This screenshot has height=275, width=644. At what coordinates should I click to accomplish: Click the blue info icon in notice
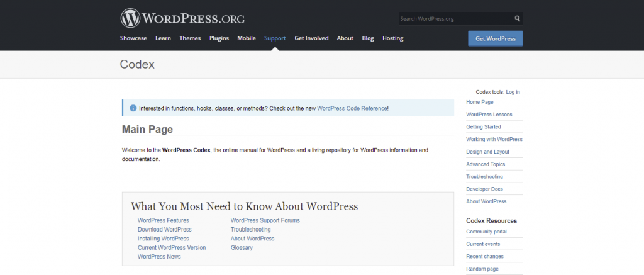click(x=133, y=108)
